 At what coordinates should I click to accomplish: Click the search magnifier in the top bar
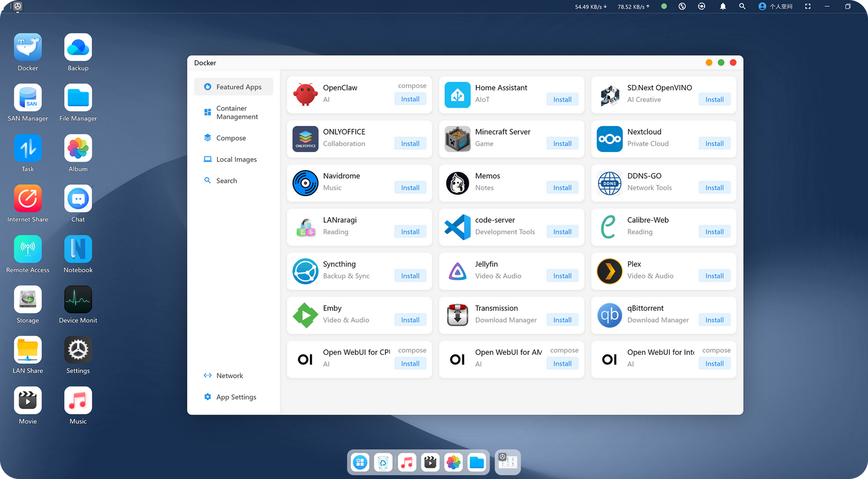[x=742, y=6]
